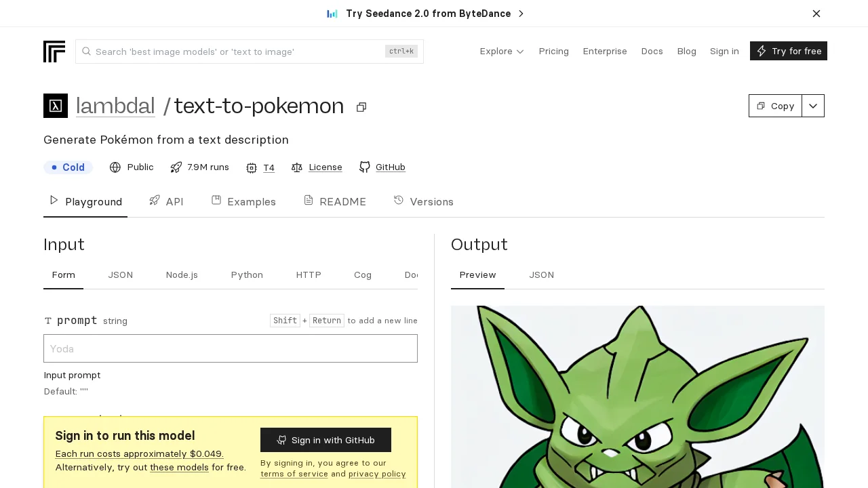The image size is (868, 488).
Task: Click the rocket icon next to 7.9M runs
Action: click(x=176, y=167)
